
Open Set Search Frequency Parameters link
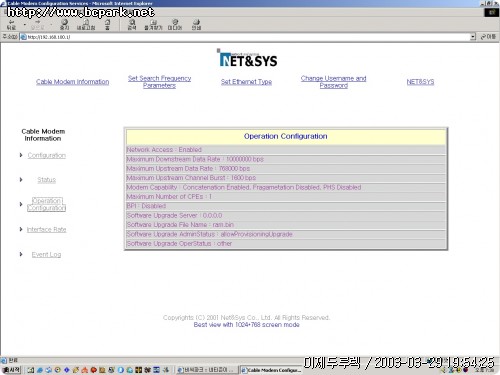pos(159,82)
